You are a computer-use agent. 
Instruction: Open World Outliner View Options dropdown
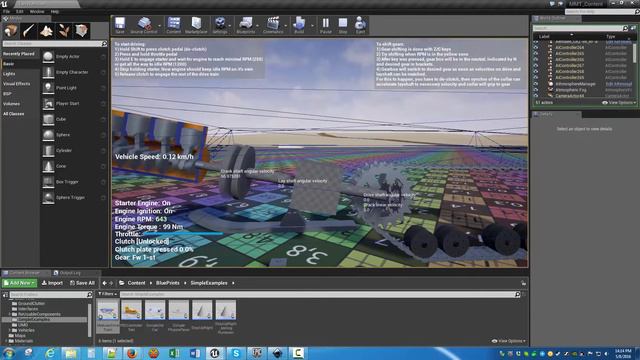click(x=619, y=102)
